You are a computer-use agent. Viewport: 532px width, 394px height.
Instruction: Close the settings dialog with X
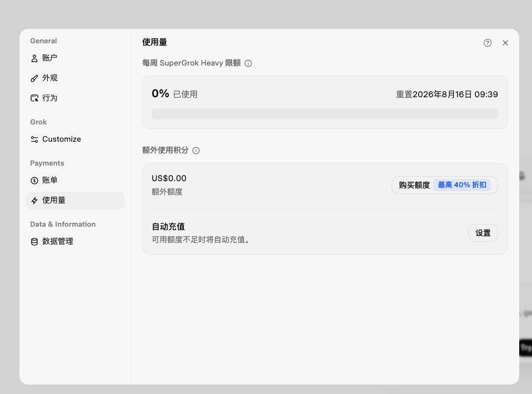pyautogui.click(x=505, y=43)
